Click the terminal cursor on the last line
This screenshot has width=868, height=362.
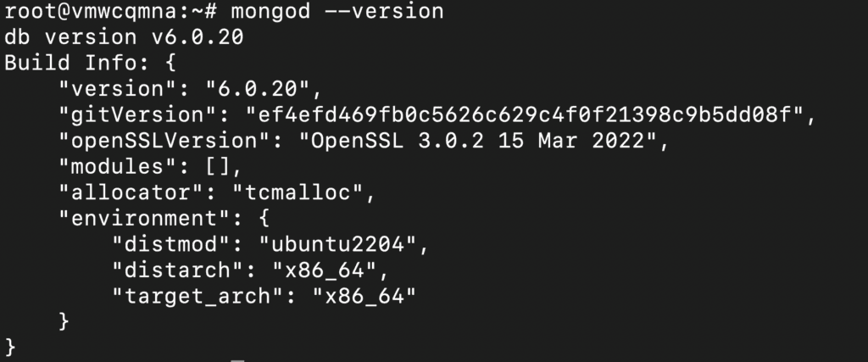tap(237, 360)
